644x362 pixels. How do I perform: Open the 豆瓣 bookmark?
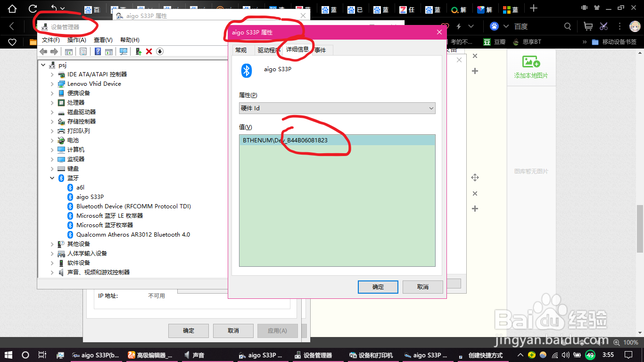click(x=494, y=42)
